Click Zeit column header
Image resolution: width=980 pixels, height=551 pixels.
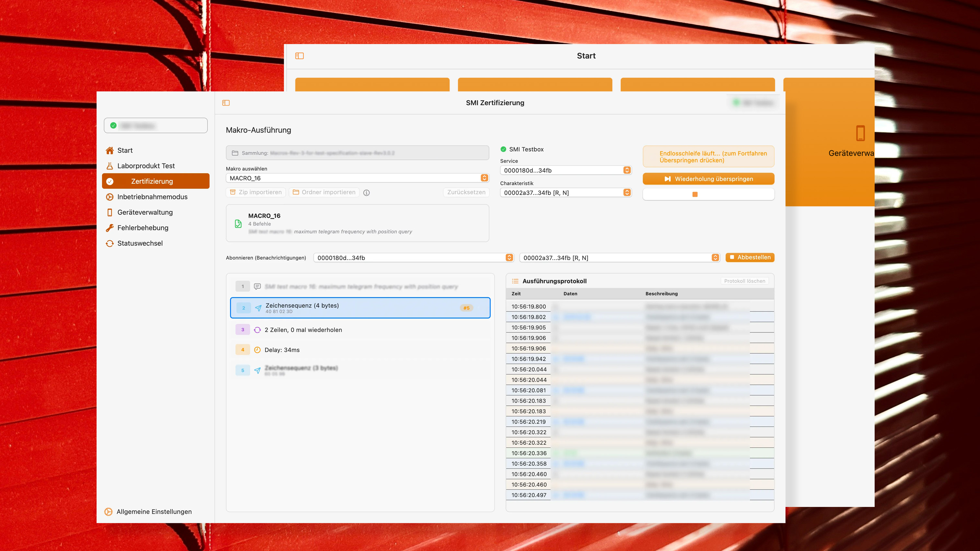[x=516, y=293]
